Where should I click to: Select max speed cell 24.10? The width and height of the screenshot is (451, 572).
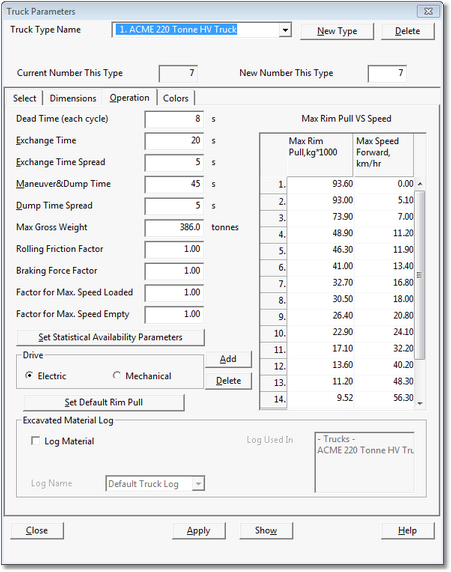pos(384,332)
